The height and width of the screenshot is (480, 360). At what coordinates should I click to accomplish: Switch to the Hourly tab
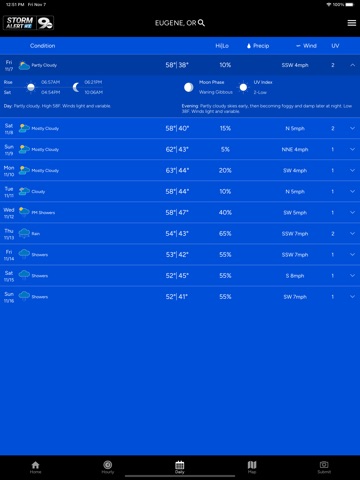(108, 467)
